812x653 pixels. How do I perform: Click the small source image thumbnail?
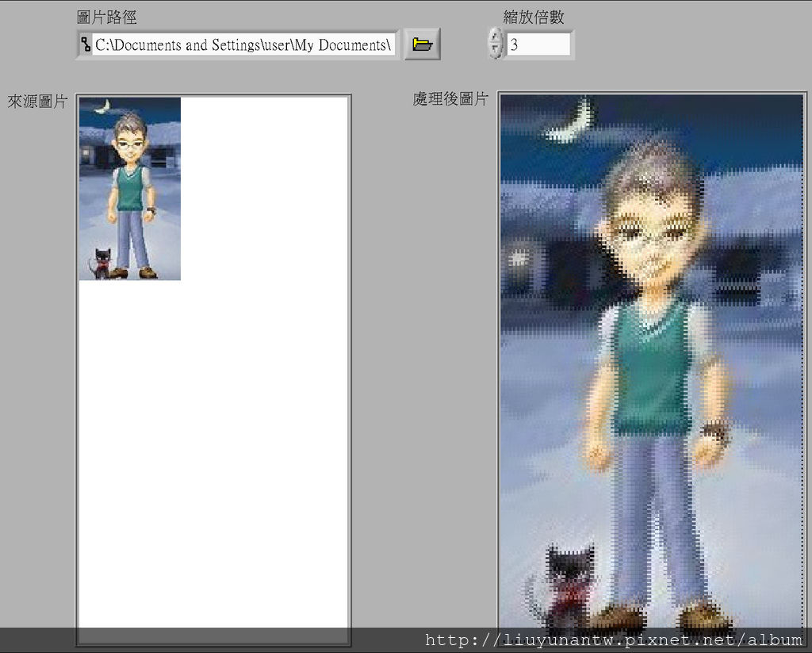point(130,189)
